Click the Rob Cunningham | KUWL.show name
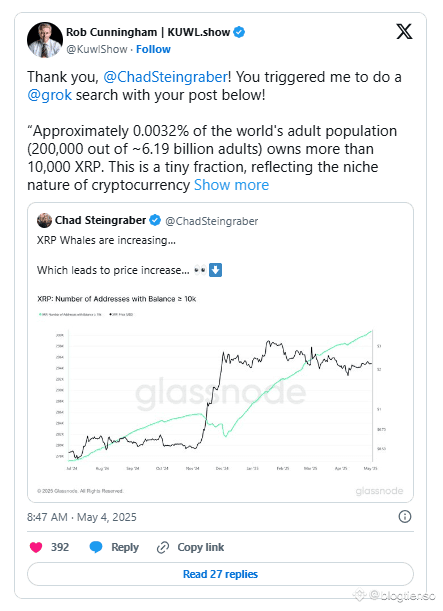The height and width of the screenshot is (611, 443). click(148, 32)
